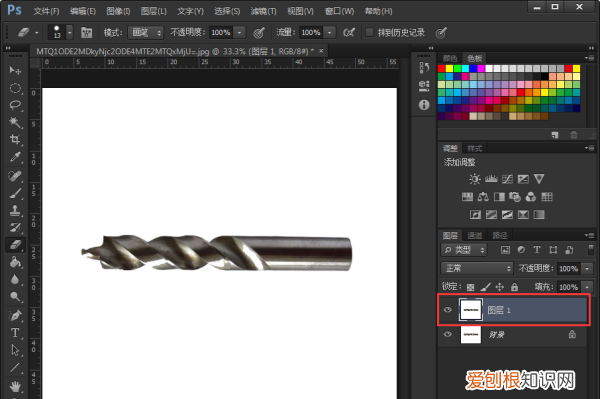Image resolution: width=600 pixels, height=399 pixels.
Task: Select the Blur tool
Action: [15, 280]
